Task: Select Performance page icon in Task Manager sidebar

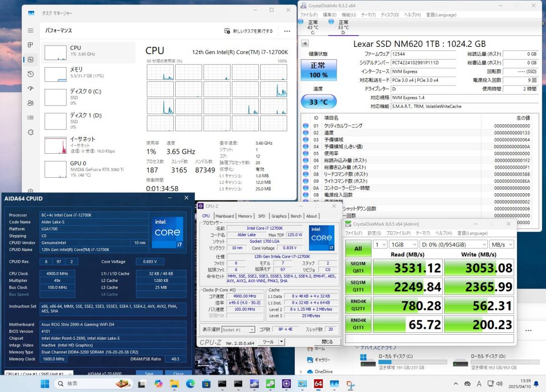Action: (30, 60)
